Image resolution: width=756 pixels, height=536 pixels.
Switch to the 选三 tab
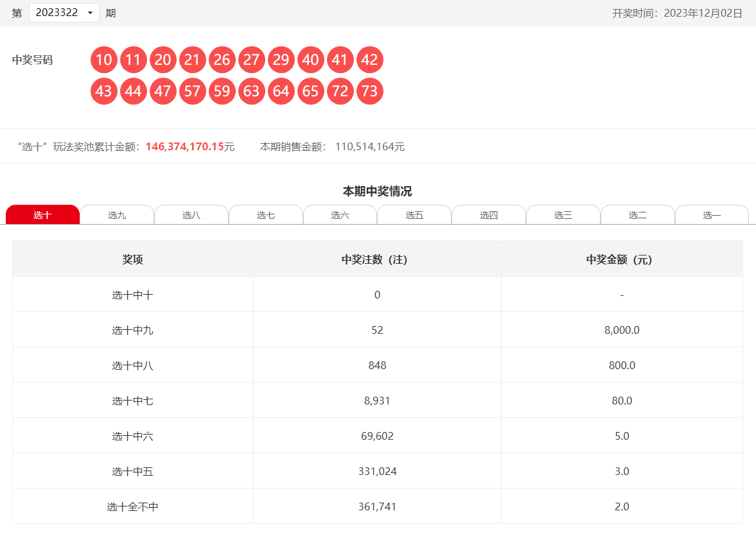tap(563, 215)
